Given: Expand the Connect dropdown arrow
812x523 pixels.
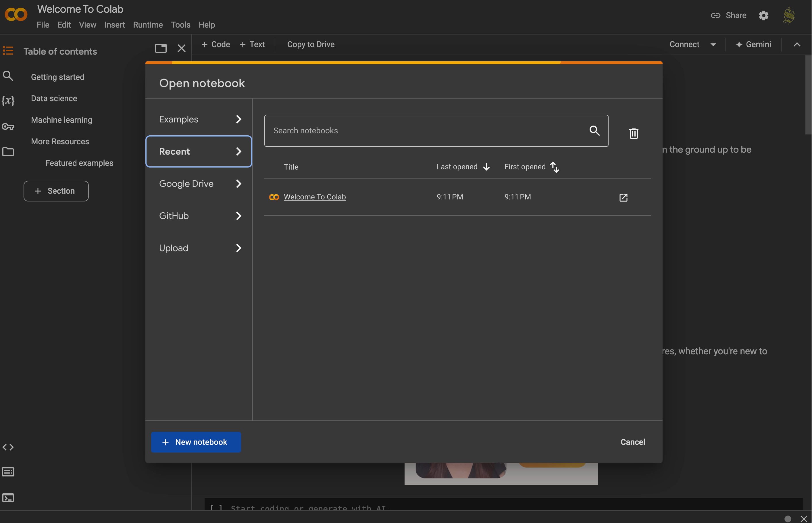Looking at the screenshot, I should (x=713, y=45).
